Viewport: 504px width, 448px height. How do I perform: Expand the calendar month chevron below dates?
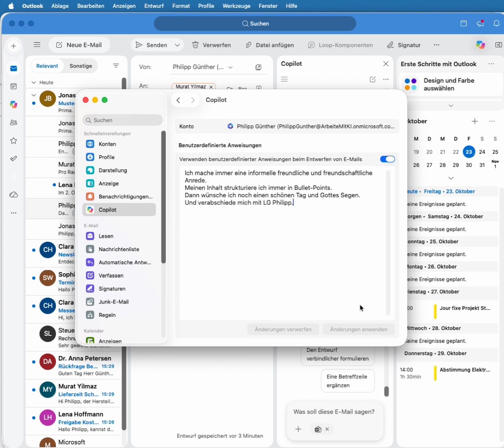[x=451, y=178]
